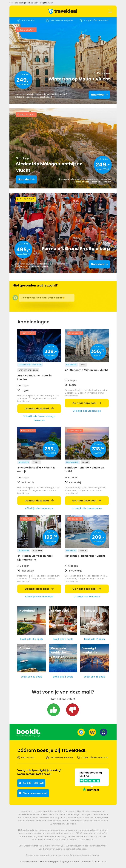Click the Traveldeal logo in header
This screenshot has height=868, width=126.
[x=63, y=11]
